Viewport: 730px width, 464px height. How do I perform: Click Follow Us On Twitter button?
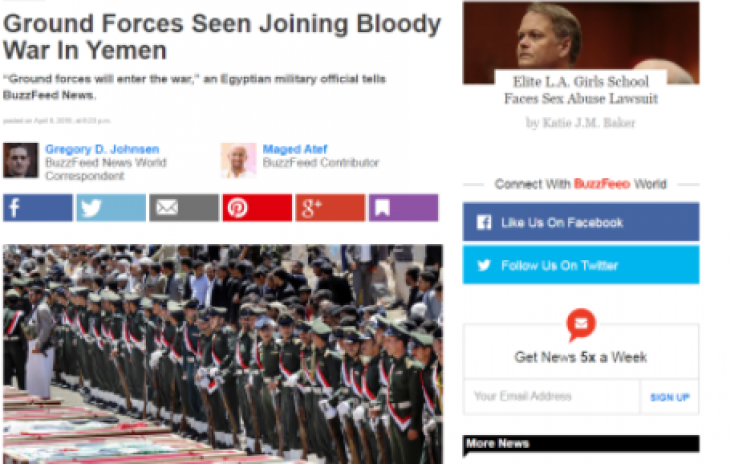pyautogui.click(x=581, y=265)
